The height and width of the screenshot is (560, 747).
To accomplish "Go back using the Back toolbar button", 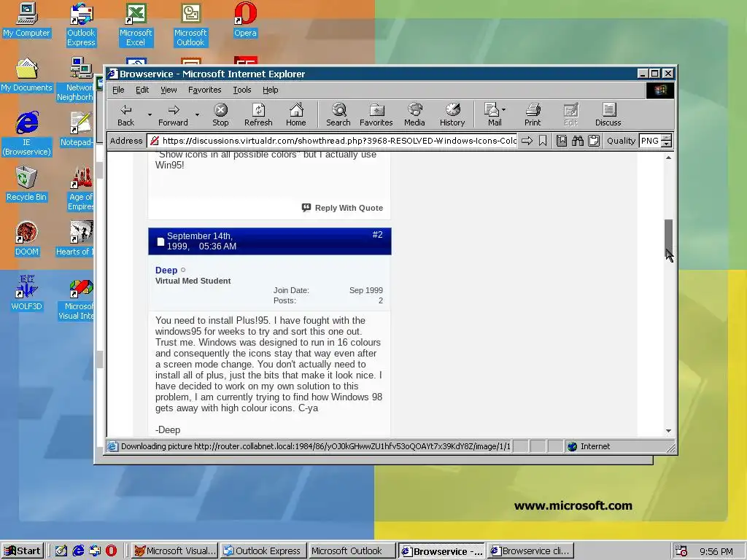I will coord(125,114).
